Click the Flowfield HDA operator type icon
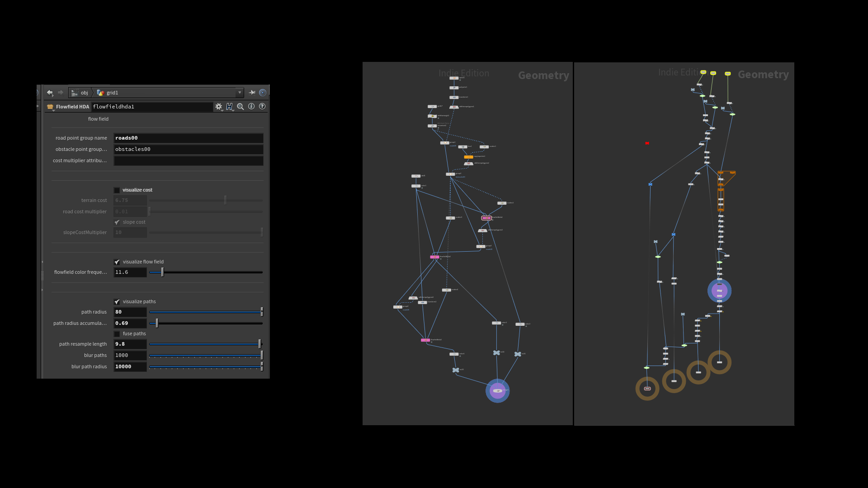 click(50, 107)
